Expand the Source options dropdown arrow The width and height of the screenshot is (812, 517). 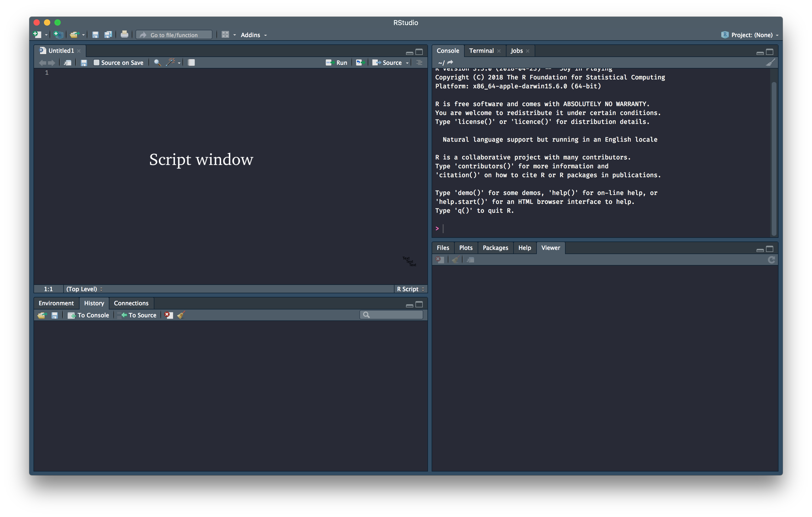pyautogui.click(x=407, y=63)
